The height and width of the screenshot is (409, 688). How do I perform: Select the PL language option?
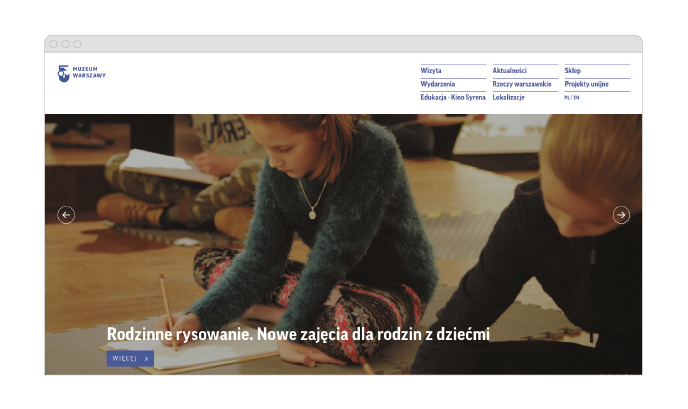coord(567,97)
